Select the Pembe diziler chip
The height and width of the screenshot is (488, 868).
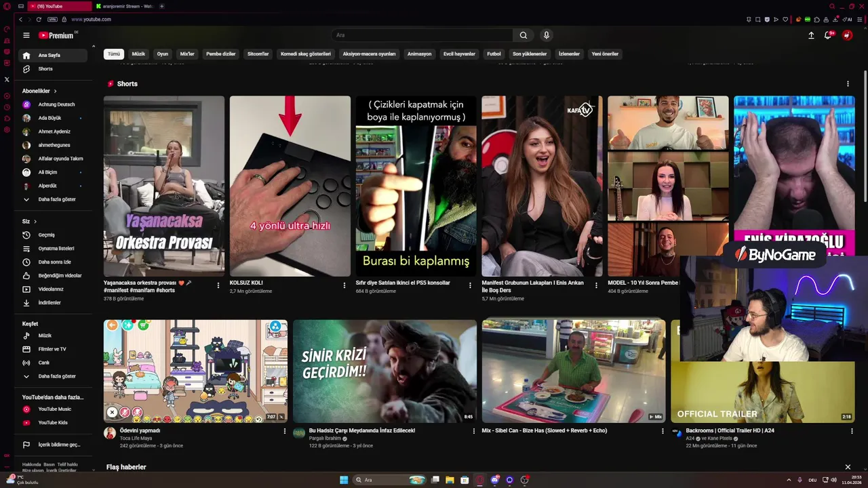coord(221,54)
